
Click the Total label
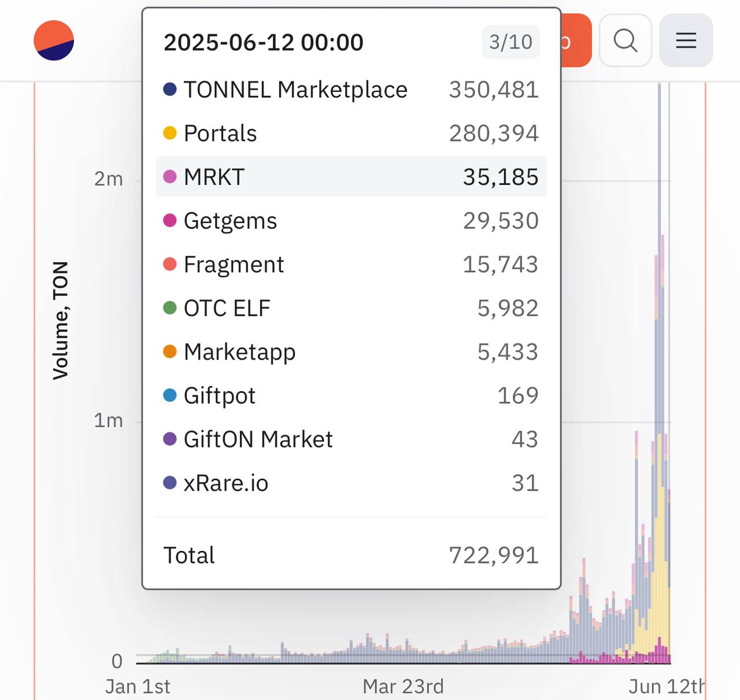tap(189, 555)
